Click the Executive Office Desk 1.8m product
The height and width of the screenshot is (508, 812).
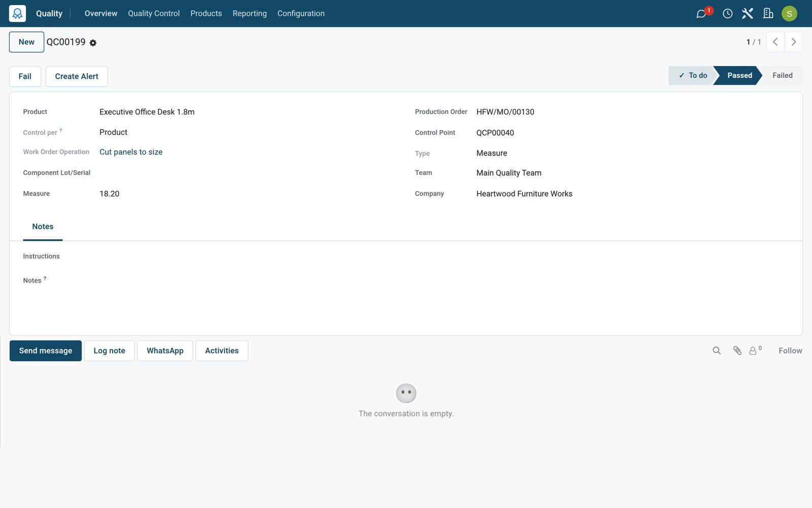(147, 112)
